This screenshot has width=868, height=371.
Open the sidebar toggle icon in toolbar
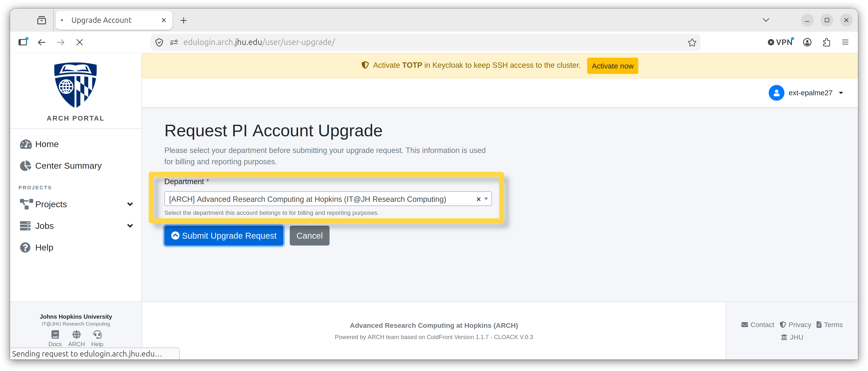[23, 42]
